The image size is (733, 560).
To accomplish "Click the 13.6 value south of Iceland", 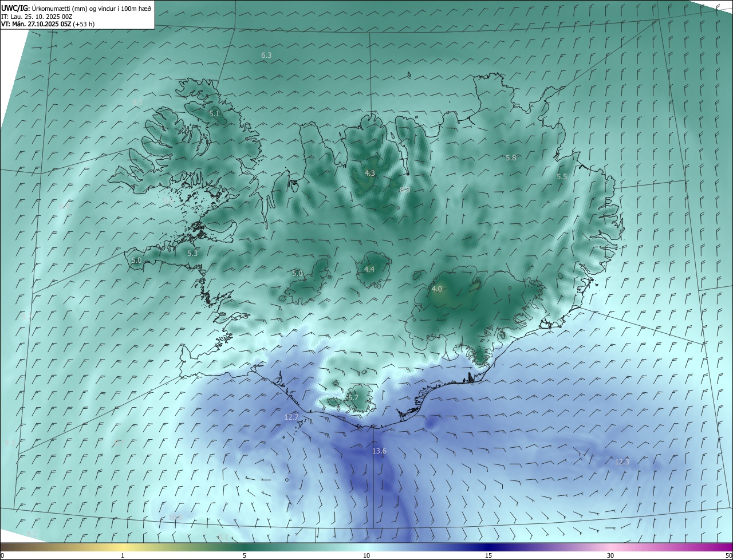I will 379,451.
